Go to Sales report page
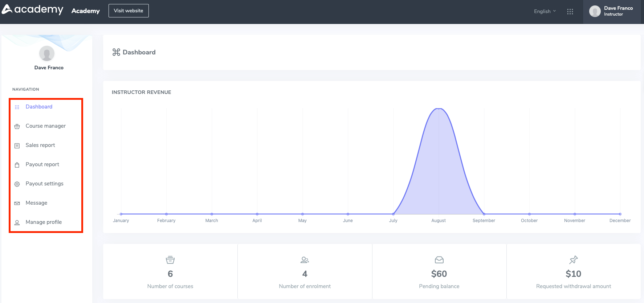The height and width of the screenshot is (303, 644). coord(40,145)
